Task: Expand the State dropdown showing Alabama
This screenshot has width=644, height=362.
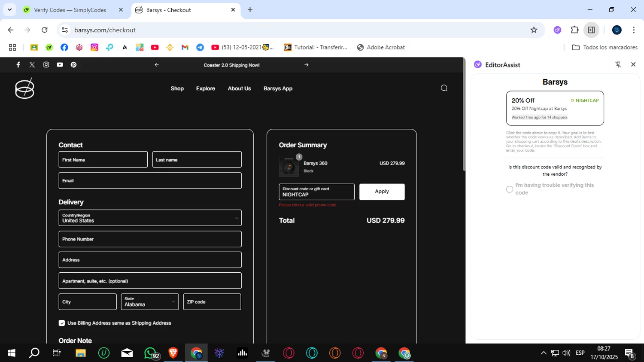Action: pos(150,302)
